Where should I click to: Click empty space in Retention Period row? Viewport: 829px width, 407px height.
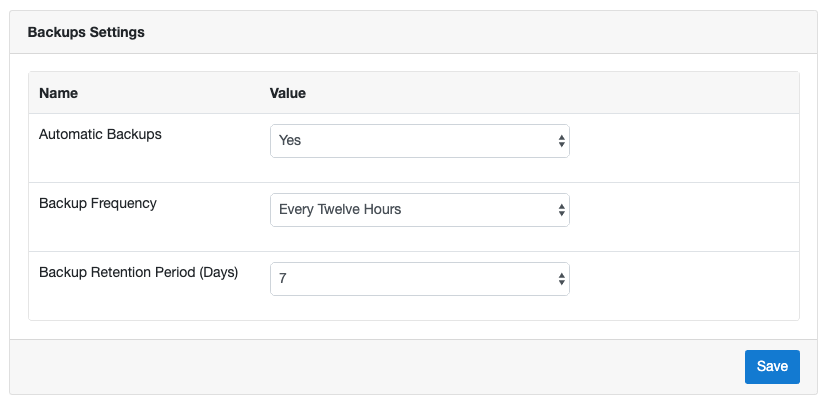(x=684, y=286)
